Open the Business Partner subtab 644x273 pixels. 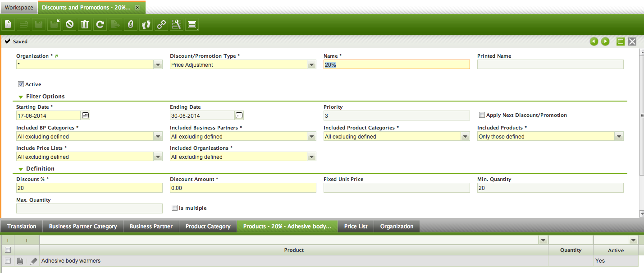coord(151,227)
